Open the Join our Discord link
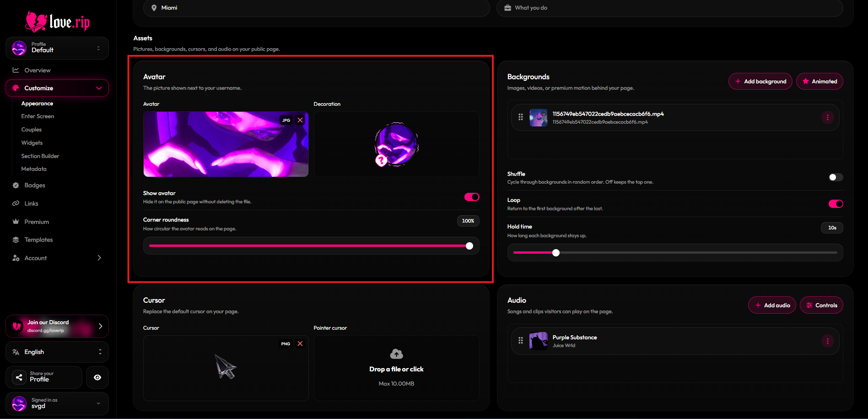868x419 pixels. pos(57,326)
